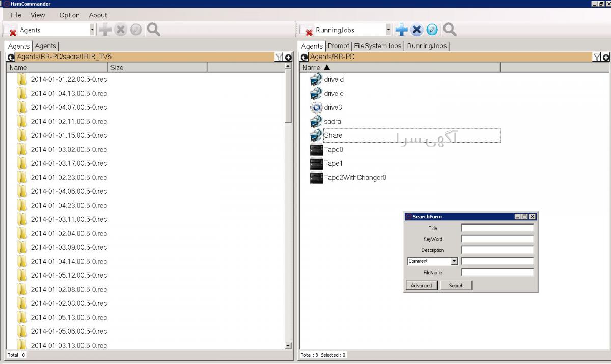Image resolution: width=611 pixels, height=364 pixels.
Task: Click the red-X document icon beside left Agents combo
Action: tap(10, 31)
